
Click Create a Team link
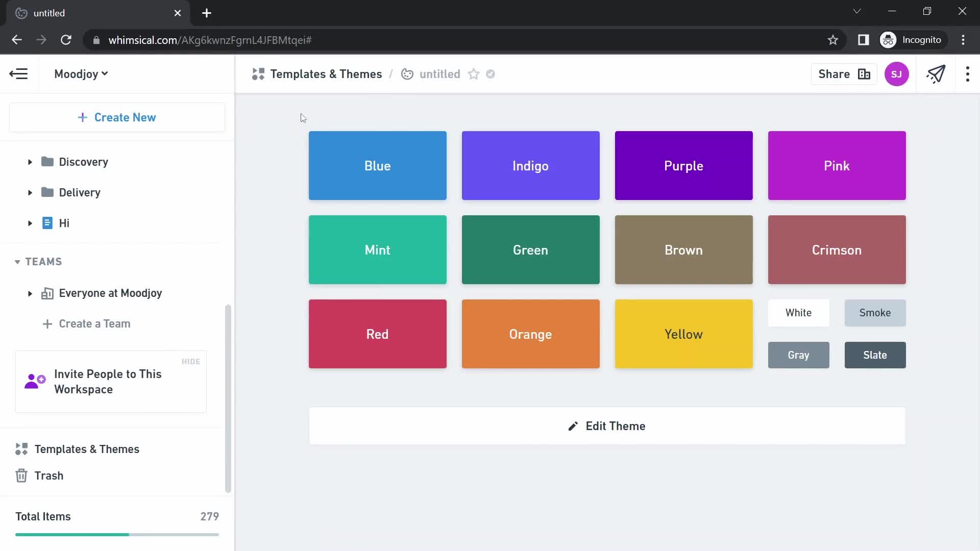pyautogui.click(x=94, y=323)
